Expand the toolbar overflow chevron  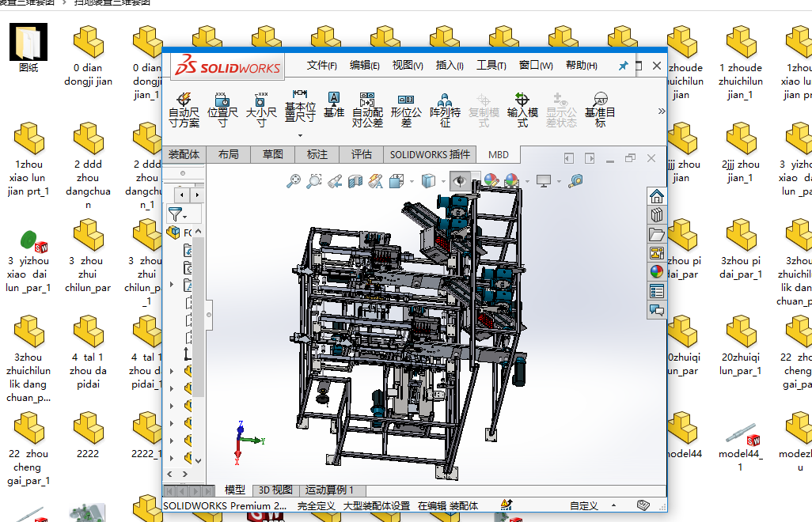[662, 112]
